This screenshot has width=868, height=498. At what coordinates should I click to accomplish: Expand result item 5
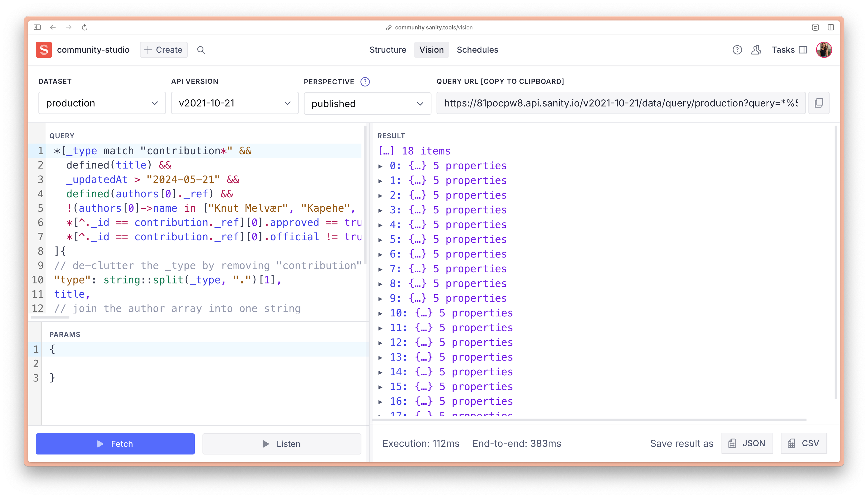click(x=380, y=240)
